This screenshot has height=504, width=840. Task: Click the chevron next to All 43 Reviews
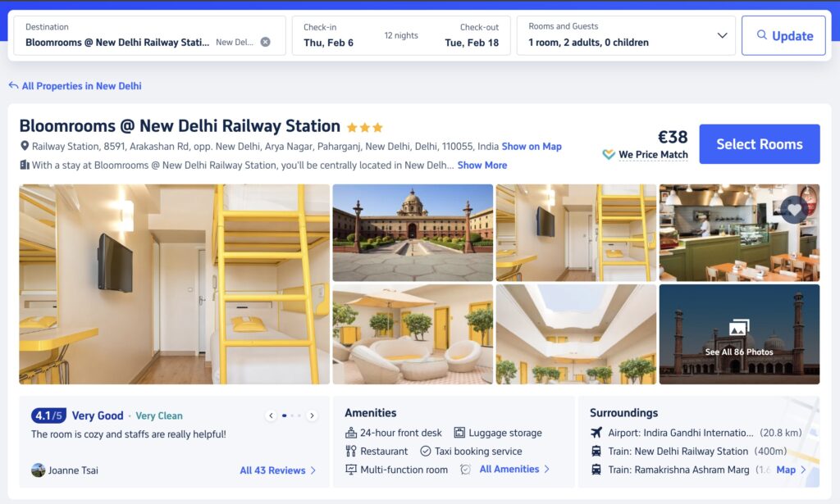pyautogui.click(x=313, y=470)
